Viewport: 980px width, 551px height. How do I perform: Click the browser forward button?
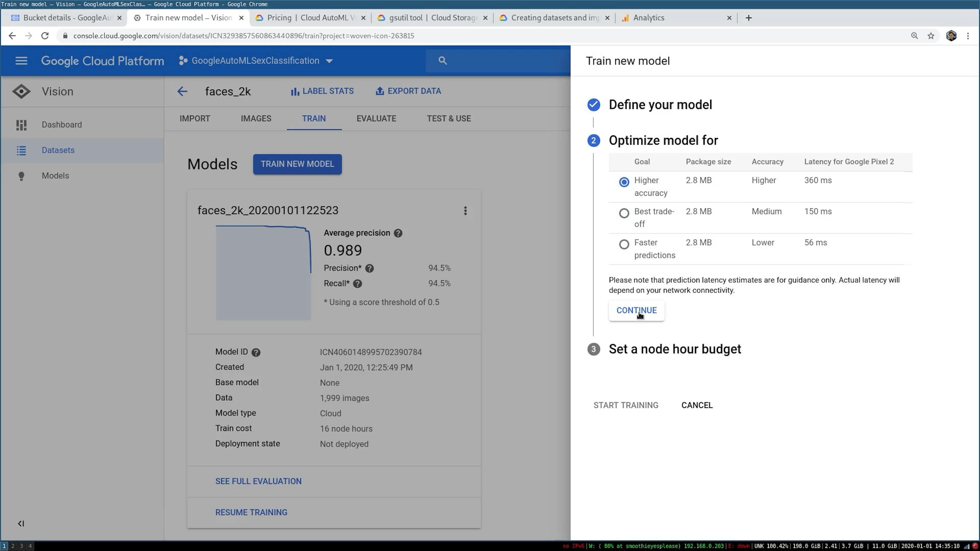(29, 36)
